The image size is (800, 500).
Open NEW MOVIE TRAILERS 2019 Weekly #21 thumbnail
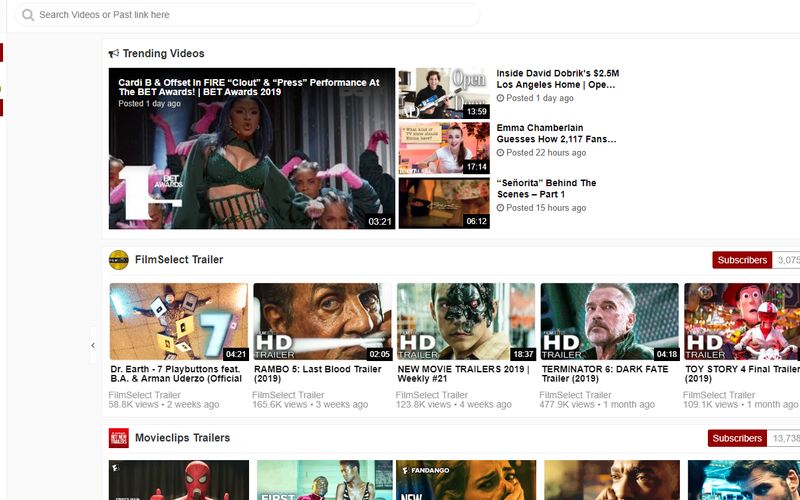tap(466, 322)
